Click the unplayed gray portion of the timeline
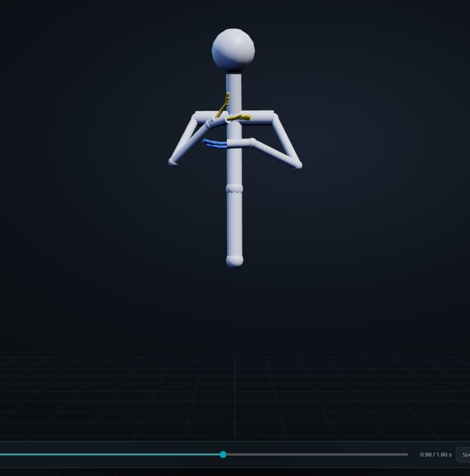This screenshot has width=470, height=476. click(x=317, y=454)
